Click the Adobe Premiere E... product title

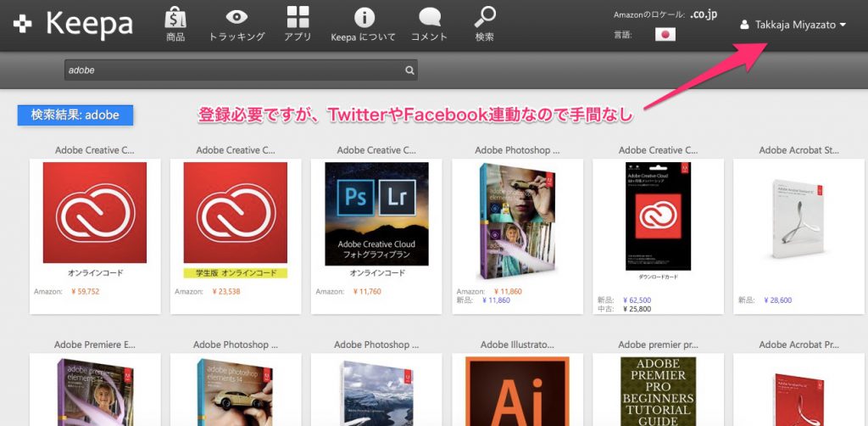point(94,345)
